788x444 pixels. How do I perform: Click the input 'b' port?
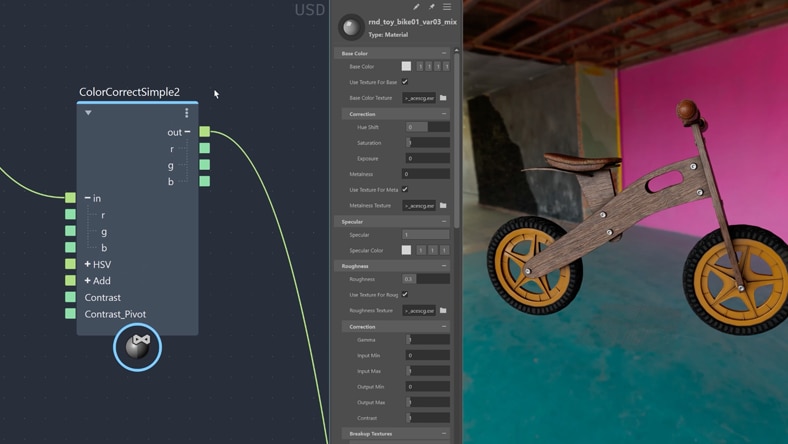[x=70, y=247]
